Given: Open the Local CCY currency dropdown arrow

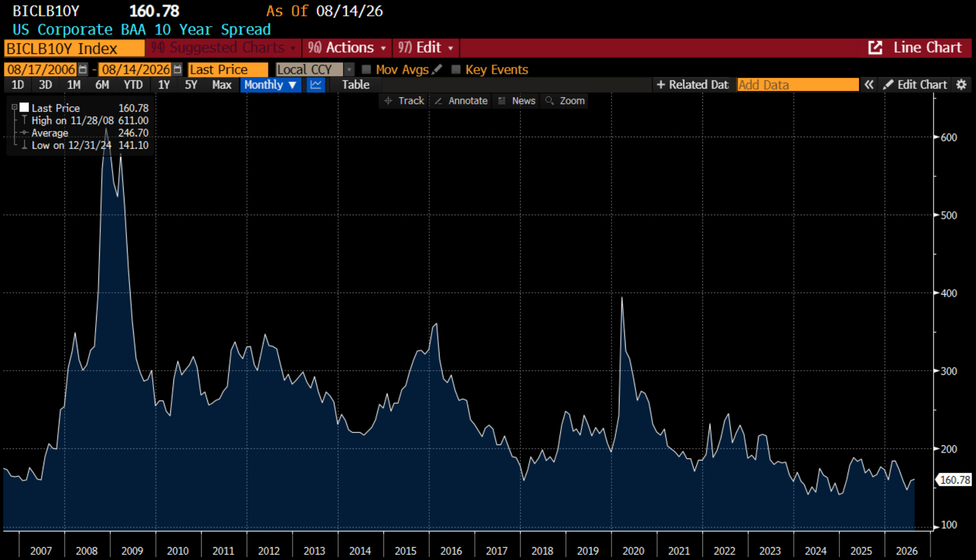Looking at the screenshot, I should click(349, 69).
